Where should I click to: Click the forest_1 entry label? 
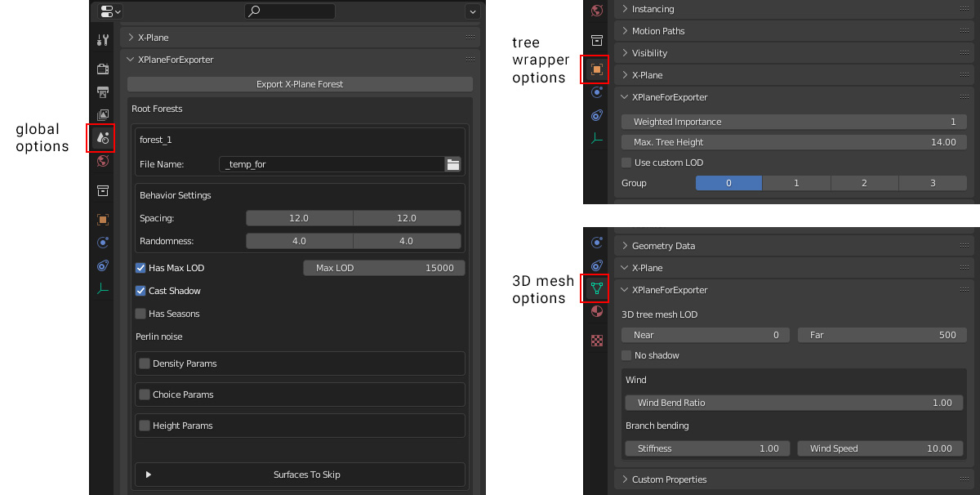156,140
